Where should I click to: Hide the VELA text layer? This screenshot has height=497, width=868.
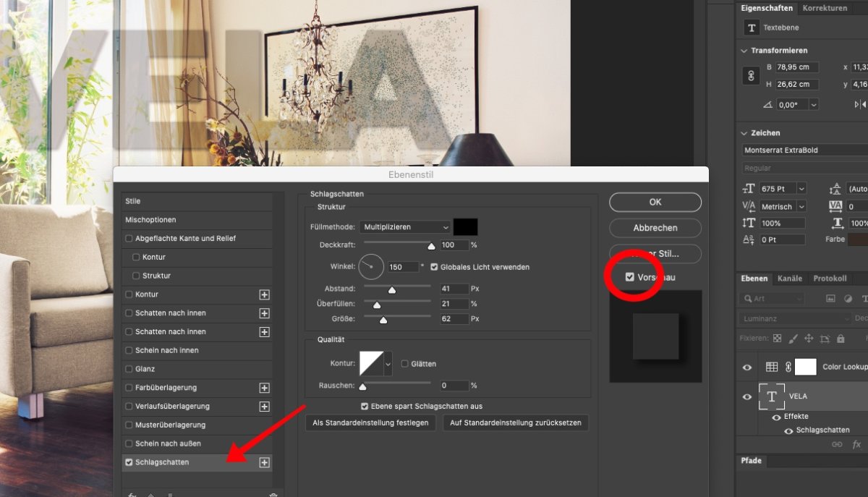click(747, 396)
